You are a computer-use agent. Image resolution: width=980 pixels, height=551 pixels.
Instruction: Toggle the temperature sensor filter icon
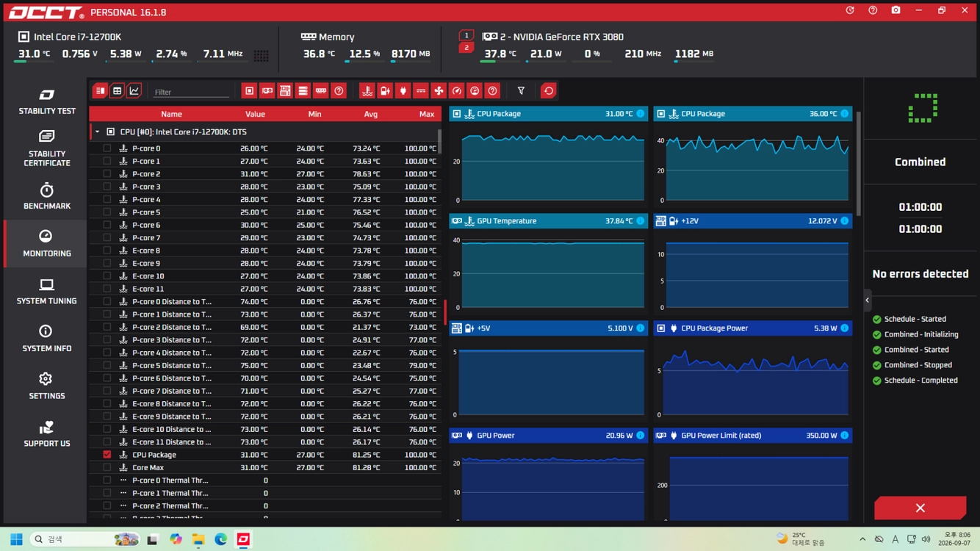(x=367, y=91)
